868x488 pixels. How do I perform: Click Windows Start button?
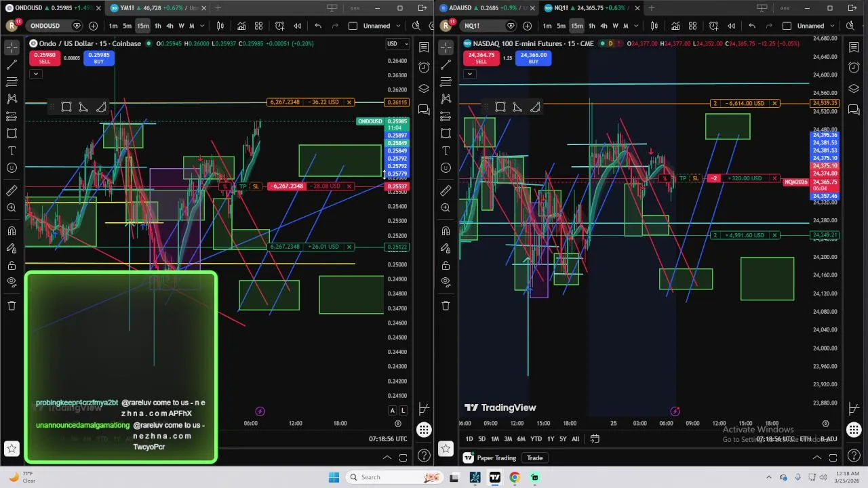point(334,477)
